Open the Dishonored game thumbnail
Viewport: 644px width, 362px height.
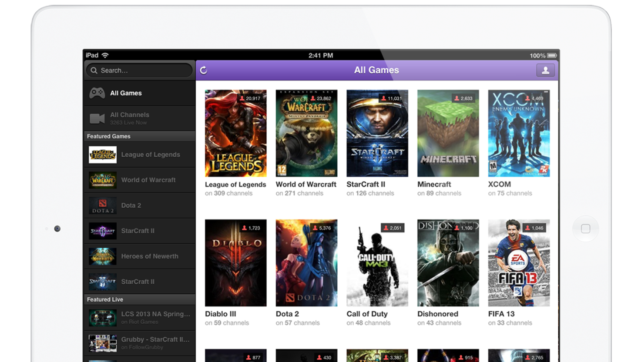click(x=448, y=262)
